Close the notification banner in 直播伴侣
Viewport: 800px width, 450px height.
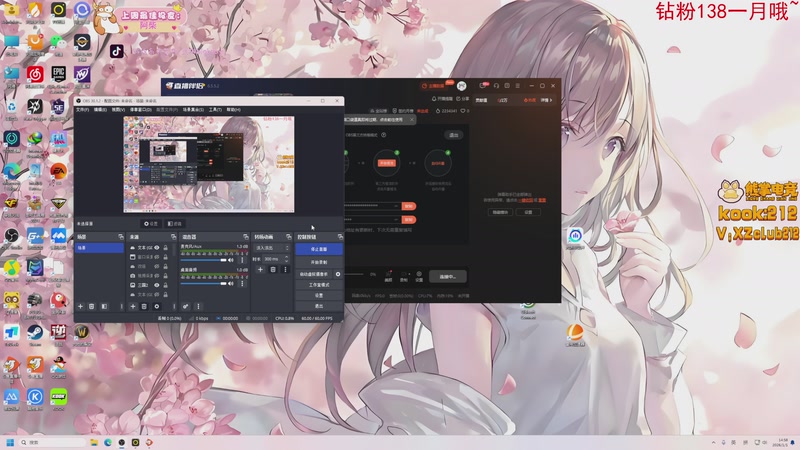412,119
